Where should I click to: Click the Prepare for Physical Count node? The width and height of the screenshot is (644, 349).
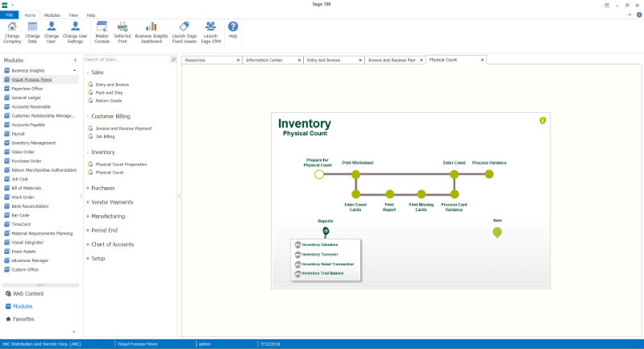tap(319, 173)
